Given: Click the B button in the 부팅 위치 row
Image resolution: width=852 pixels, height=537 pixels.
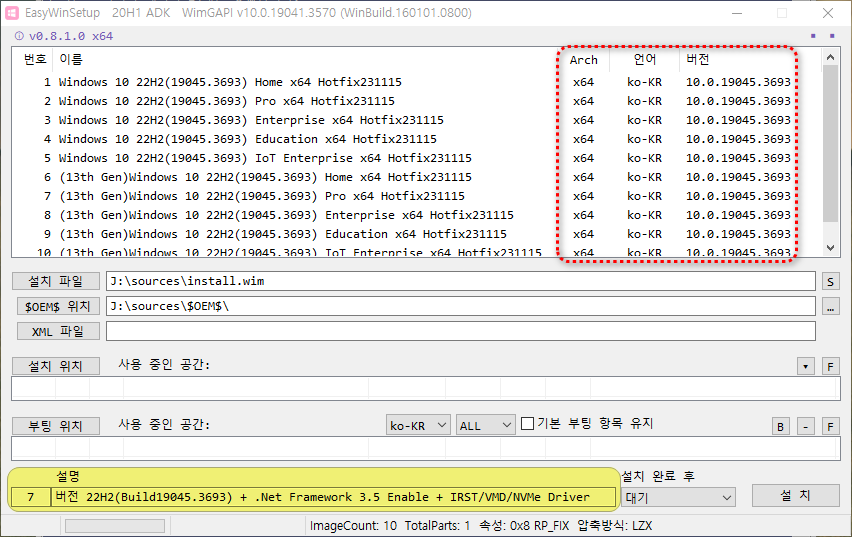Looking at the screenshot, I should 780,426.
